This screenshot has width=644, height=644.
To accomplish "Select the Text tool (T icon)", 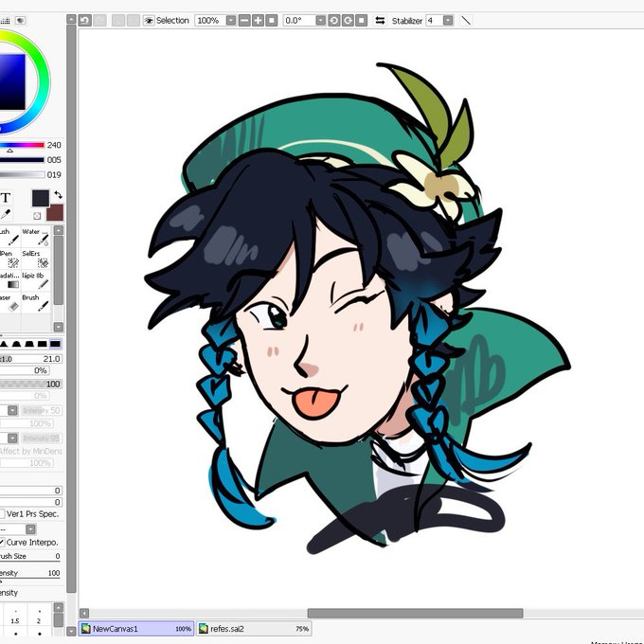I will (6, 198).
